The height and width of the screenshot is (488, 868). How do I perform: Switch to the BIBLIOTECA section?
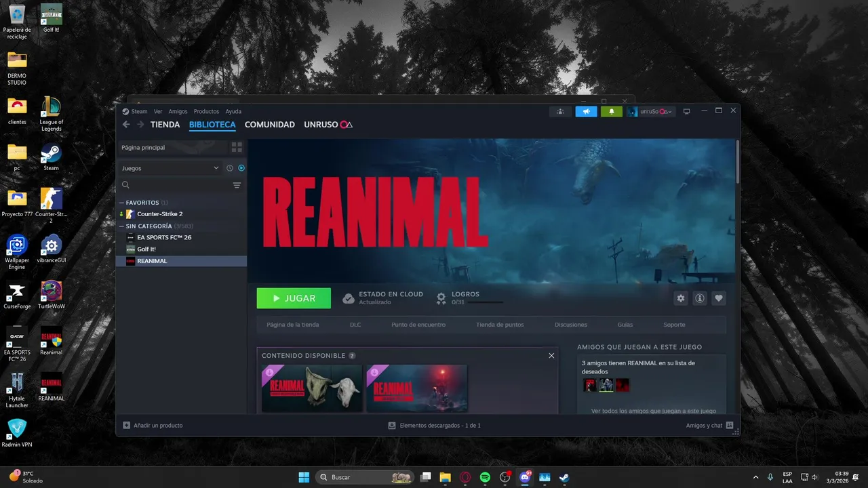(212, 125)
